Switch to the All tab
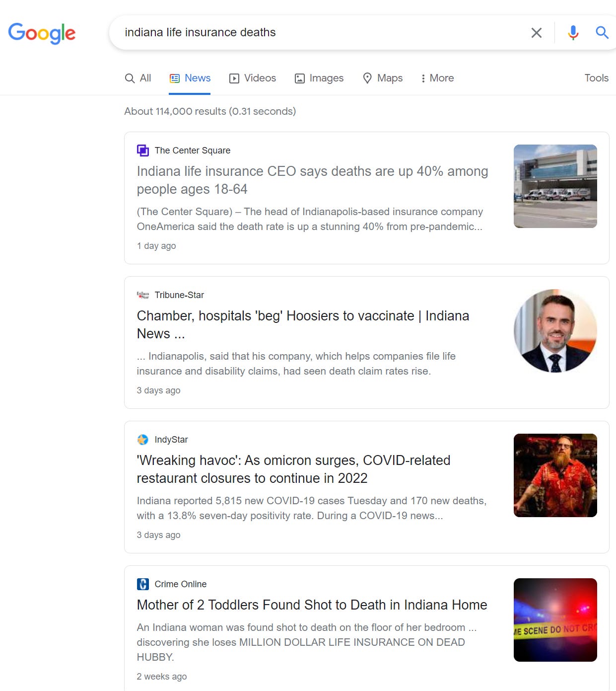The image size is (616, 691). (138, 78)
